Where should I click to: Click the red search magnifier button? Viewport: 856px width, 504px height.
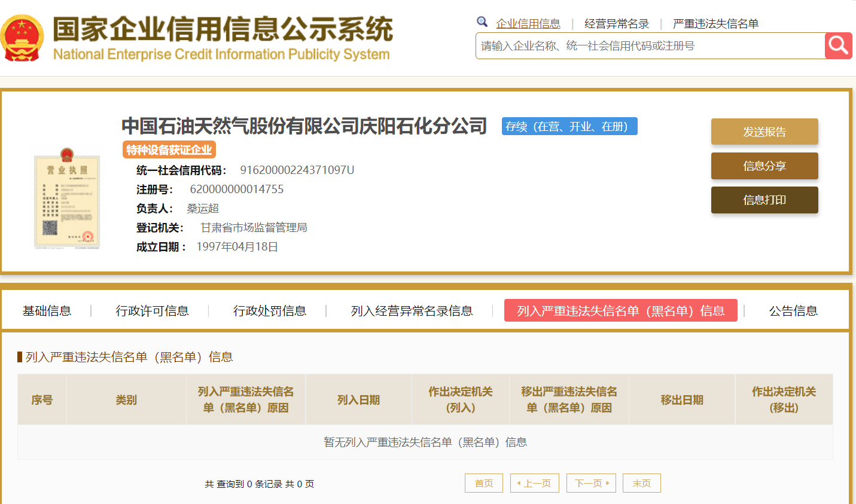(x=838, y=45)
